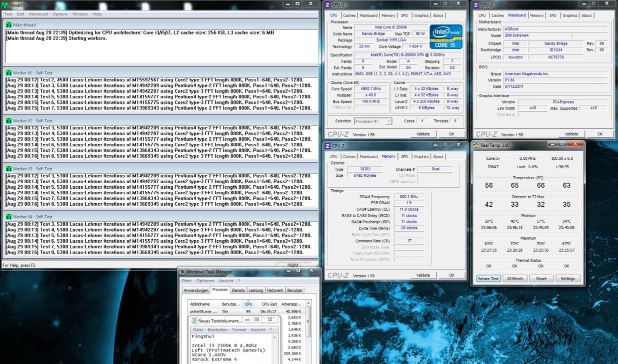This screenshot has width=618, height=364.
Task: Click the Neues Textdokument notepad icon
Action: pyautogui.click(x=194, y=320)
